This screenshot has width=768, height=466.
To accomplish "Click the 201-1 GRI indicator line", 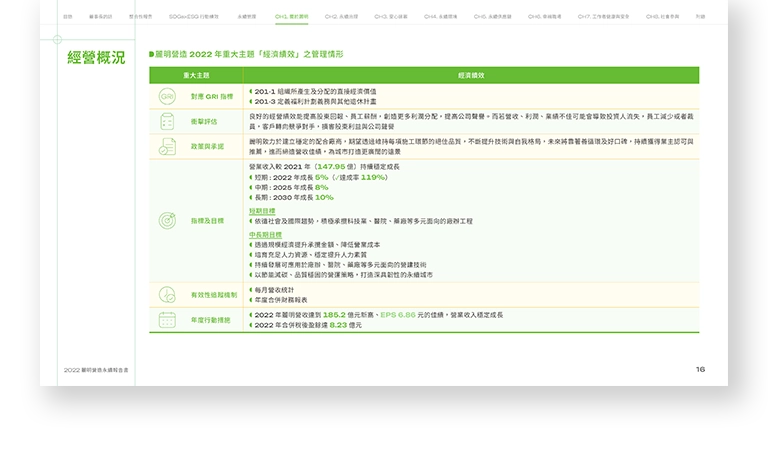I will coord(313,92).
